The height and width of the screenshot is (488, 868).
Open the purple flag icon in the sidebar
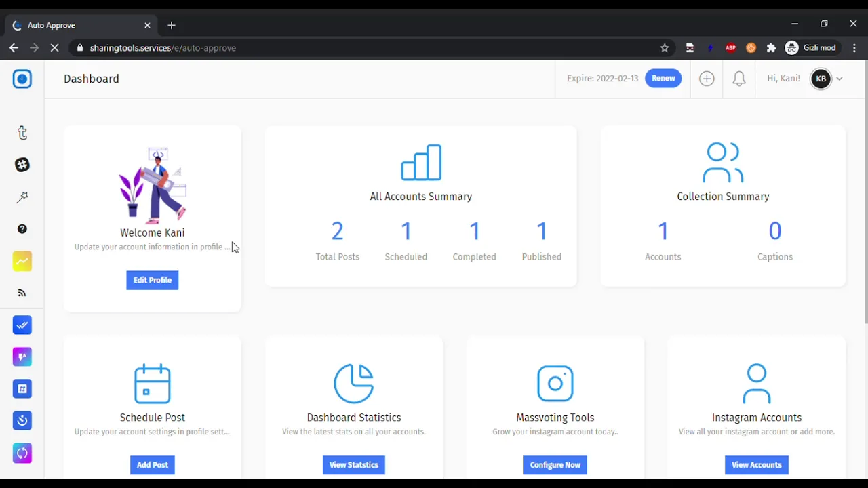22,357
